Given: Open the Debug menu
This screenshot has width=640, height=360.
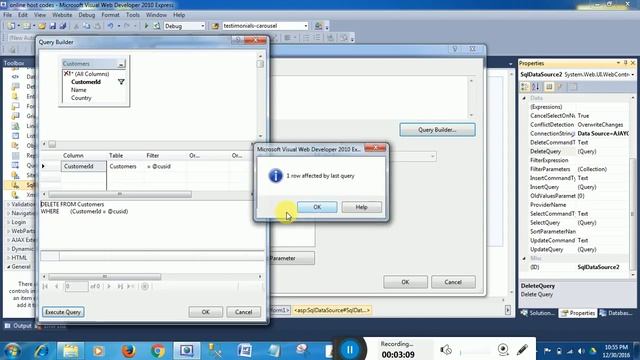Looking at the screenshot, I should [87, 15].
